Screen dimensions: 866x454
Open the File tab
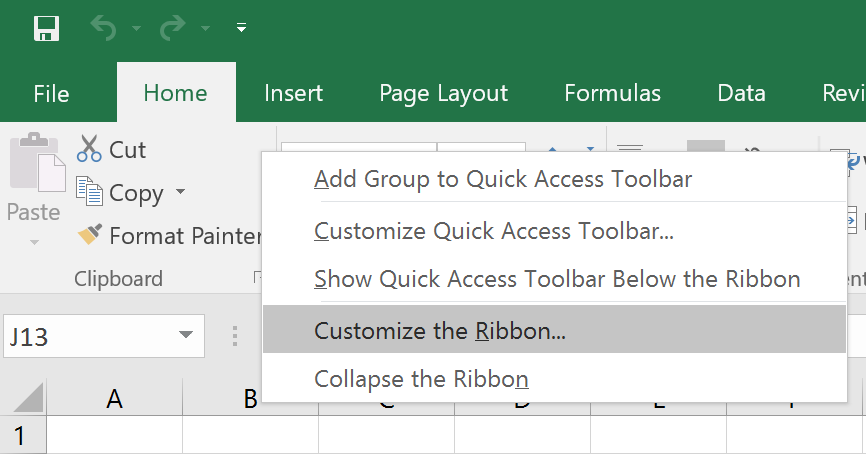pyautogui.click(x=51, y=94)
